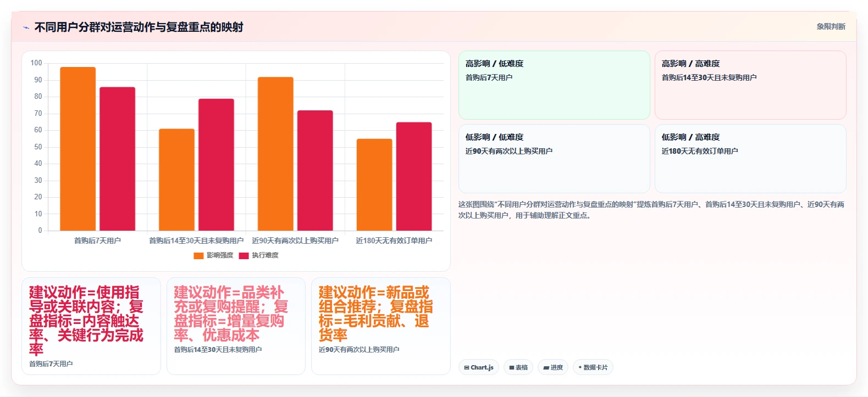Click the x-axis label 近180天无有效订单用户
Screen dimensions: 868x397
[394, 241]
